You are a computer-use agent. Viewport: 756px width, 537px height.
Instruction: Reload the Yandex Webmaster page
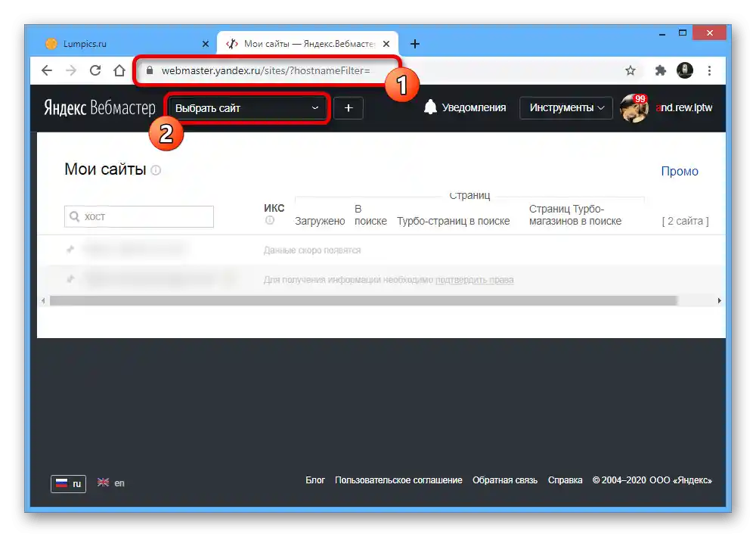95,70
